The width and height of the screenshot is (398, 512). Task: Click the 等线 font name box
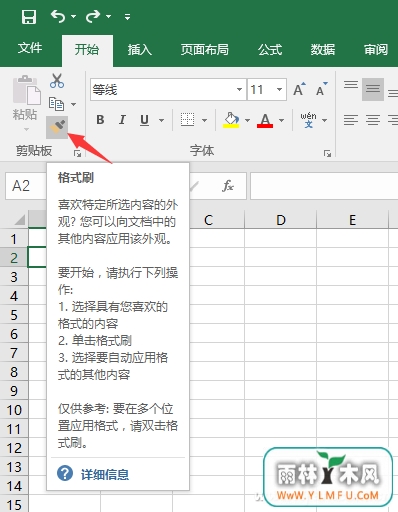click(x=162, y=90)
